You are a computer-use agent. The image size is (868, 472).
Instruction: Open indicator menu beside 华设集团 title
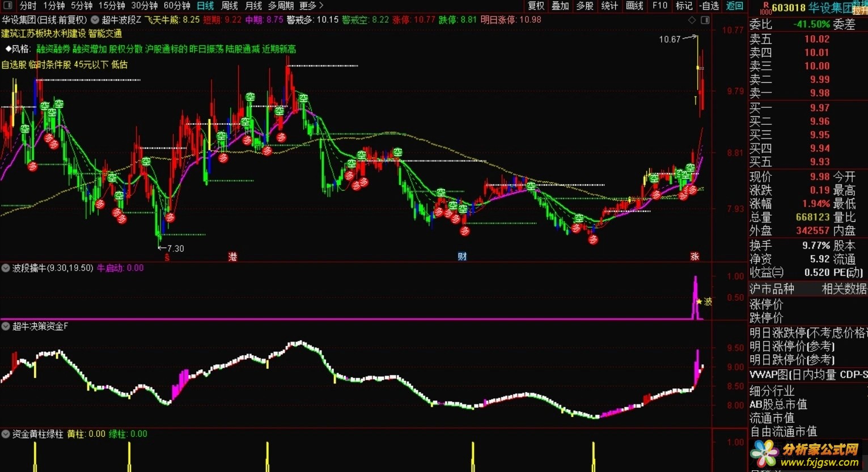[94, 20]
